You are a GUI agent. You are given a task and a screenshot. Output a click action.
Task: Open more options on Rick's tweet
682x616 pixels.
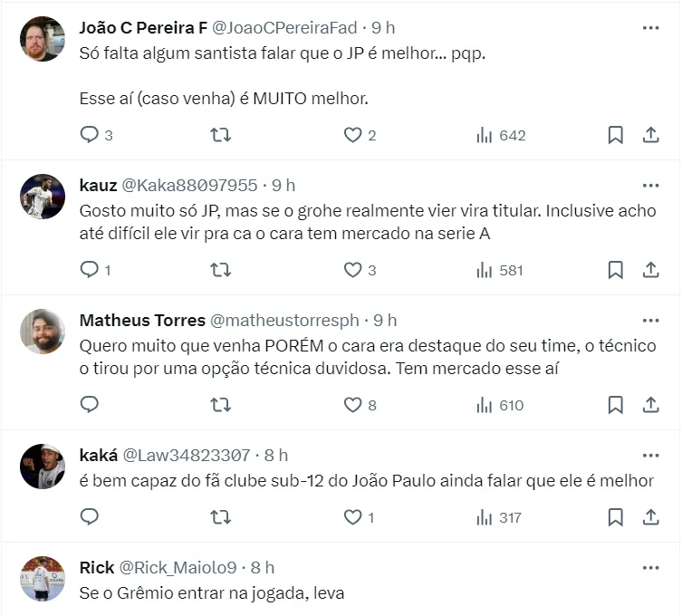tap(650, 568)
